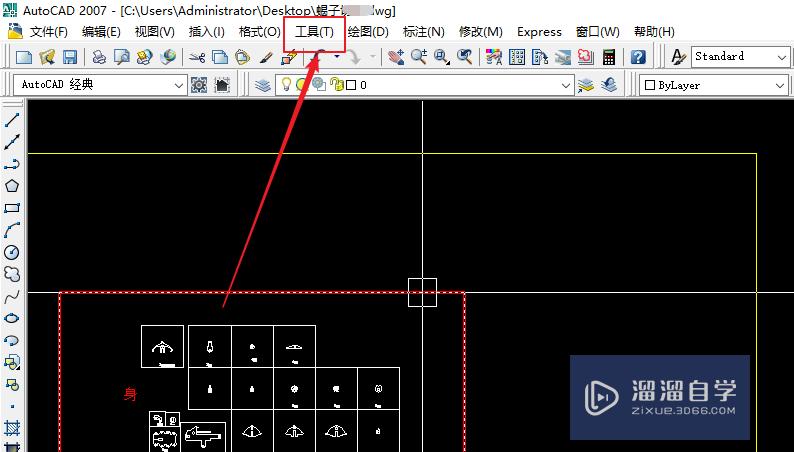Save the drawing with the floppy icon
This screenshot has width=794, height=452.
69,57
